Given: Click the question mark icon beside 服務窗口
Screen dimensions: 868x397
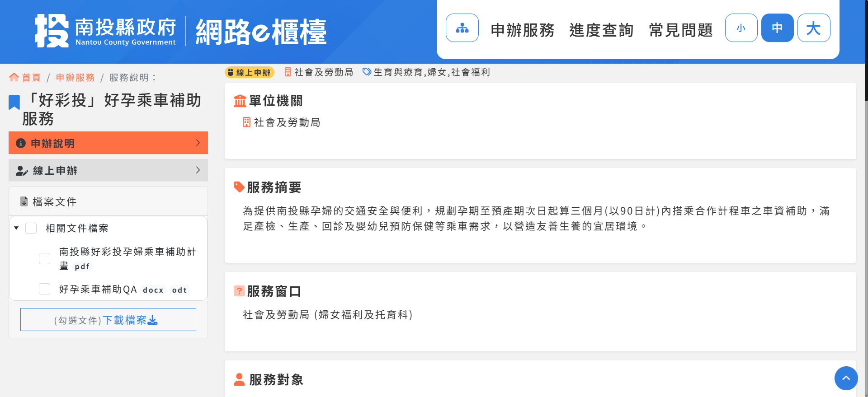Looking at the screenshot, I should click(239, 291).
